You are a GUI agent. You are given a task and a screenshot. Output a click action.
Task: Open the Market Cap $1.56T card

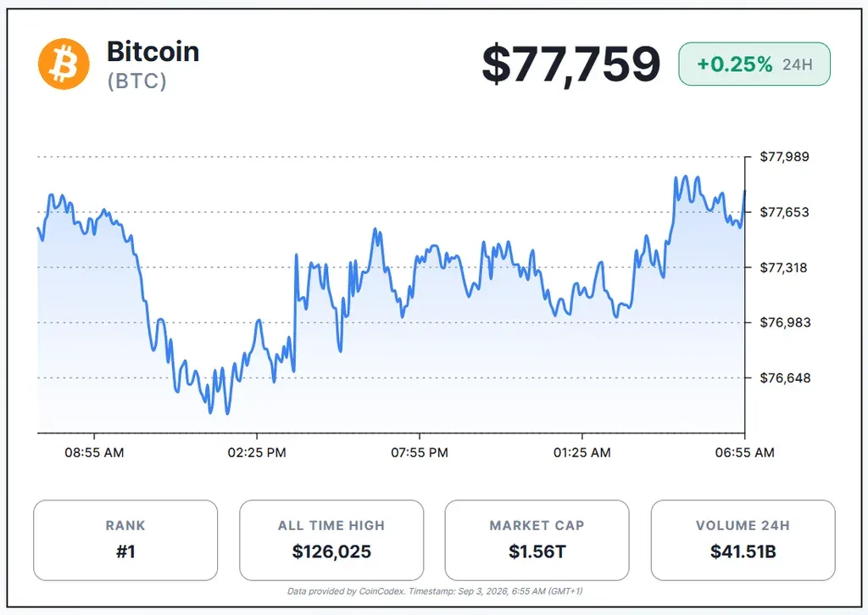pyautogui.click(x=537, y=540)
